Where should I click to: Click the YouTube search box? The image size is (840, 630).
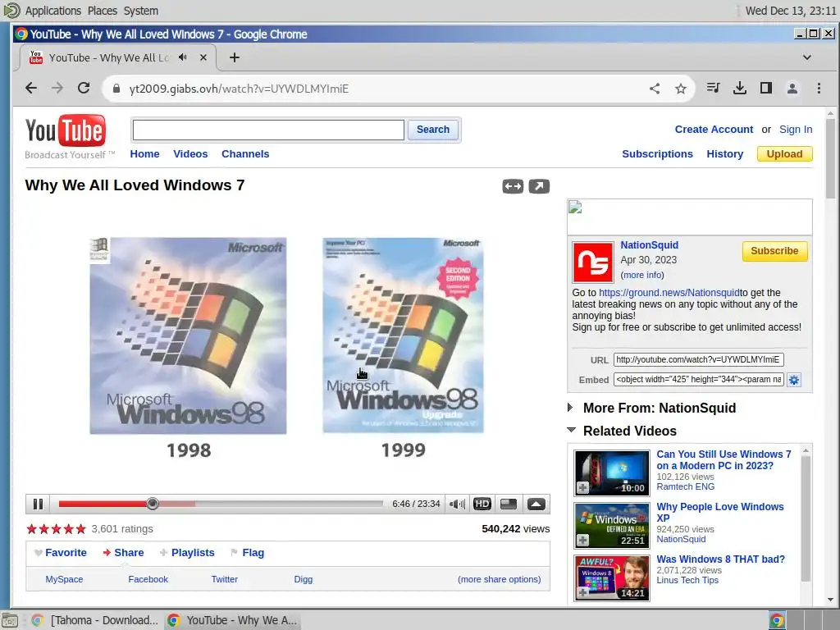[x=268, y=130]
